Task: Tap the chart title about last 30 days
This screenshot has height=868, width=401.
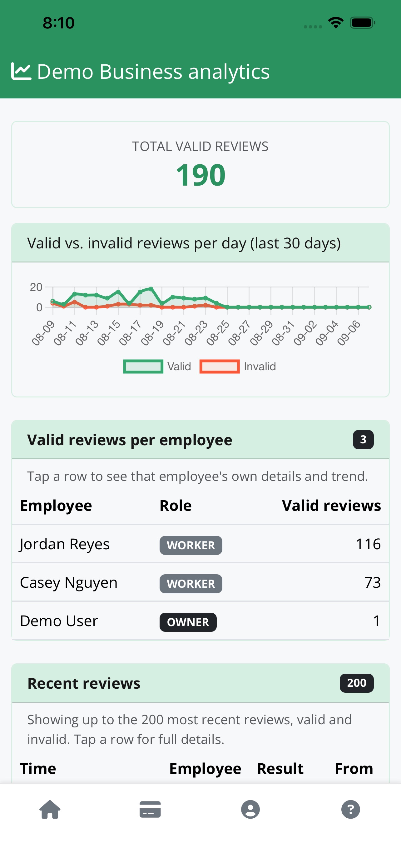Action: pyautogui.click(x=184, y=243)
